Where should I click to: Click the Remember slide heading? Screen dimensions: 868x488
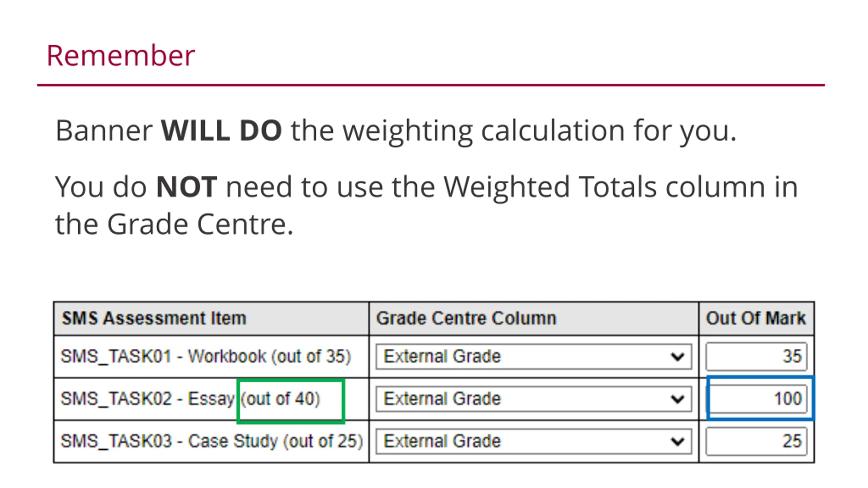point(121,55)
